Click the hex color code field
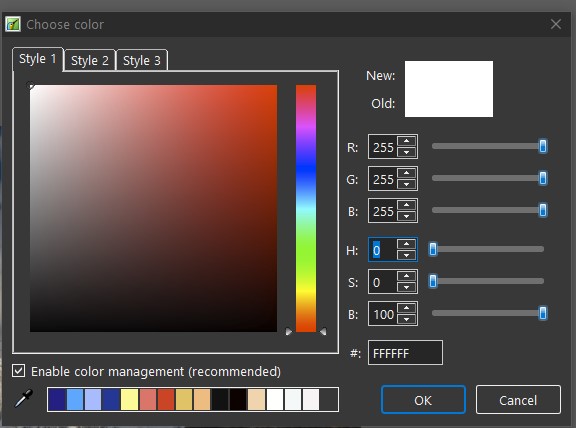This screenshot has width=576, height=428. pos(405,353)
